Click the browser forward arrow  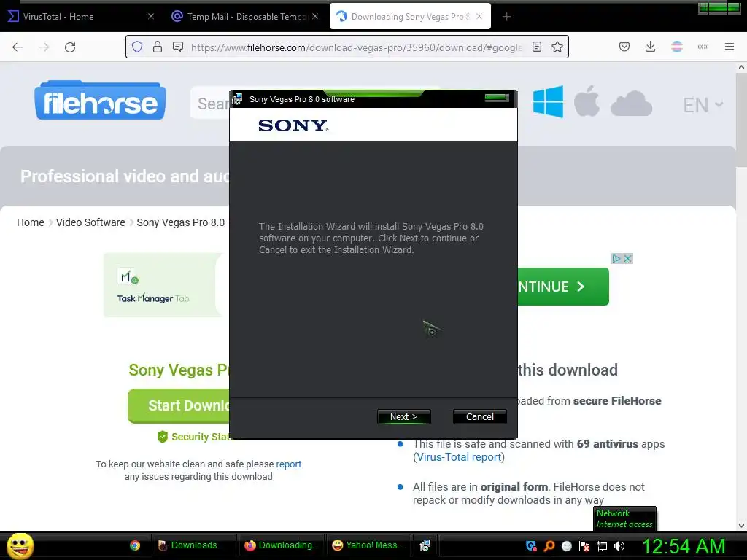[x=44, y=47]
